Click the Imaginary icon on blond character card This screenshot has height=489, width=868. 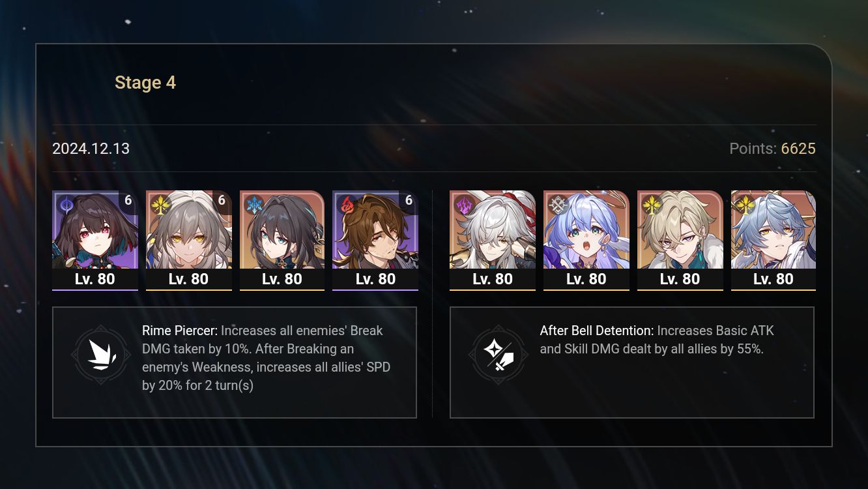[x=650, y=204]
